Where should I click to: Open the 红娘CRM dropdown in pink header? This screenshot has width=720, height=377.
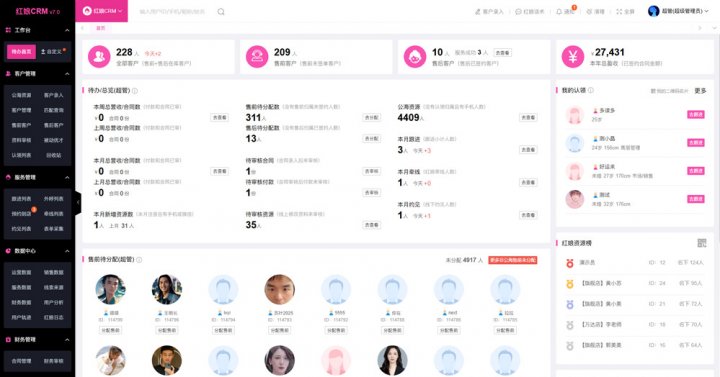tap(102, 11)
